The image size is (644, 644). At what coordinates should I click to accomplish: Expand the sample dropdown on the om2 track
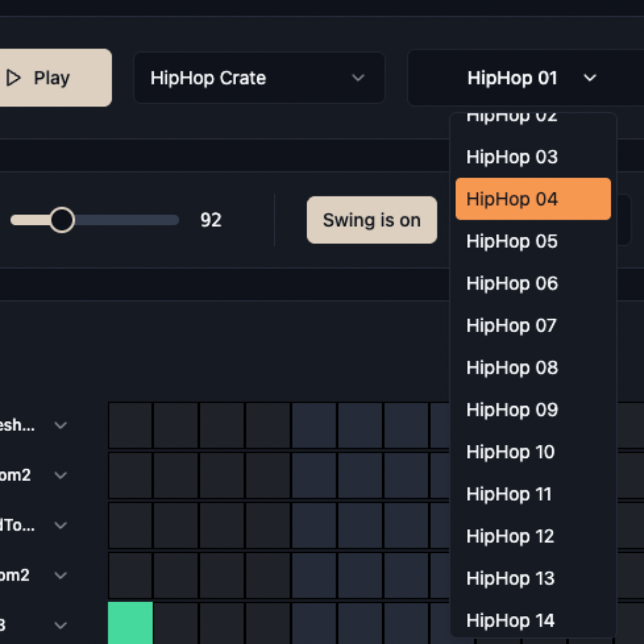tap(60, 475)
